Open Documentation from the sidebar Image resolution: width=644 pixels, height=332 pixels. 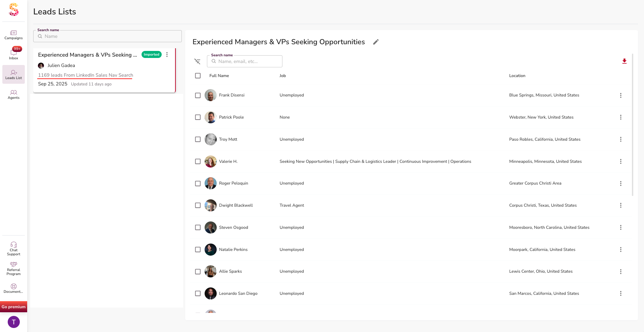point(13,288)
